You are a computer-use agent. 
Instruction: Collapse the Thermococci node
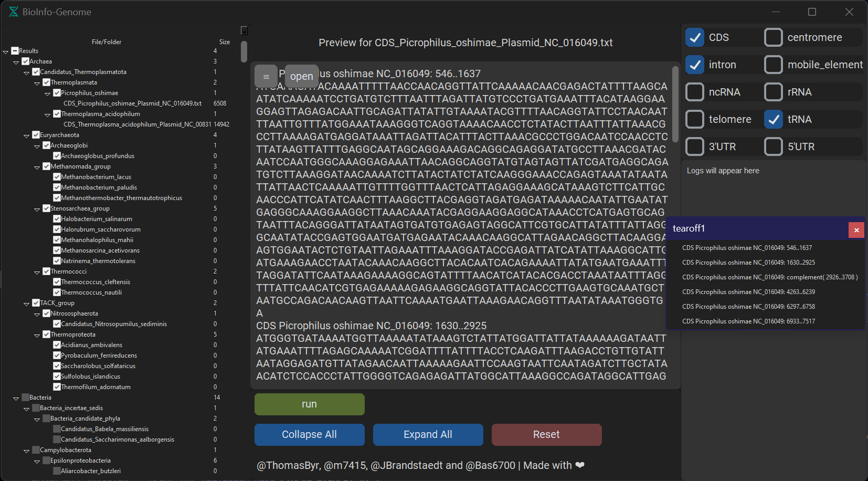[x=37, y=272]
